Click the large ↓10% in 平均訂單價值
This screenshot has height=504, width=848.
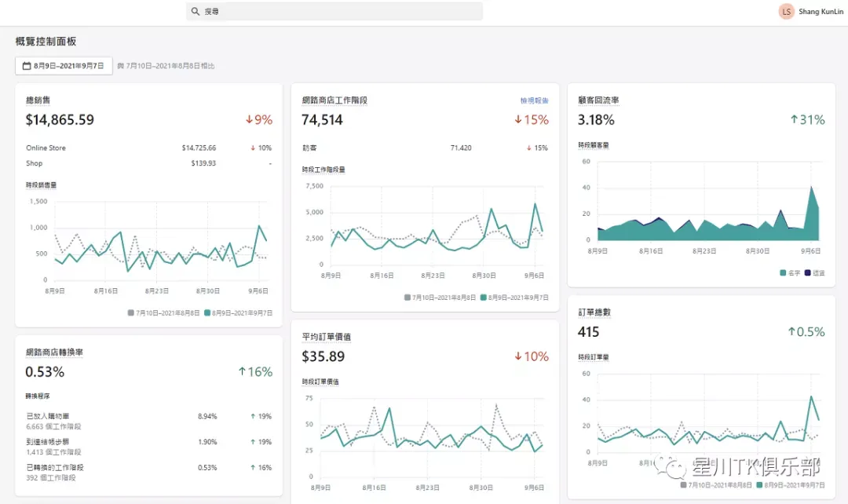pyautogui.click(x=531, y=356)
